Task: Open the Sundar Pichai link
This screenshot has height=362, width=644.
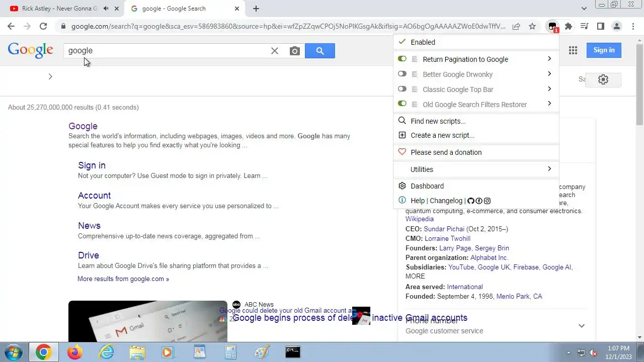Action: click(444, 229)
